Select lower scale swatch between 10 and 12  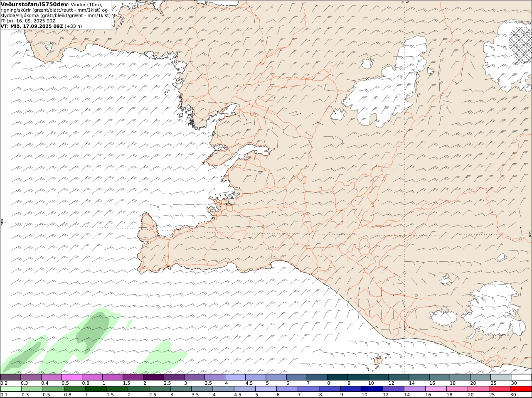(x=372, y=389)
